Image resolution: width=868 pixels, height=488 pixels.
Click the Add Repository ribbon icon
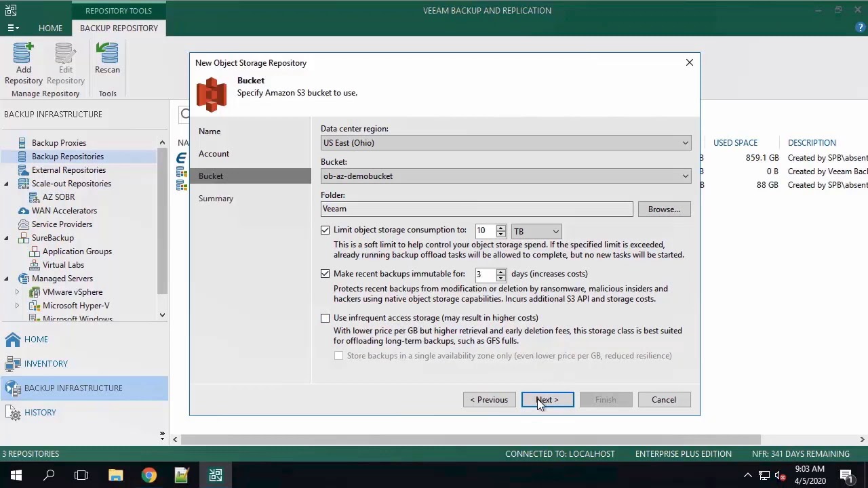tap(23, 63)
